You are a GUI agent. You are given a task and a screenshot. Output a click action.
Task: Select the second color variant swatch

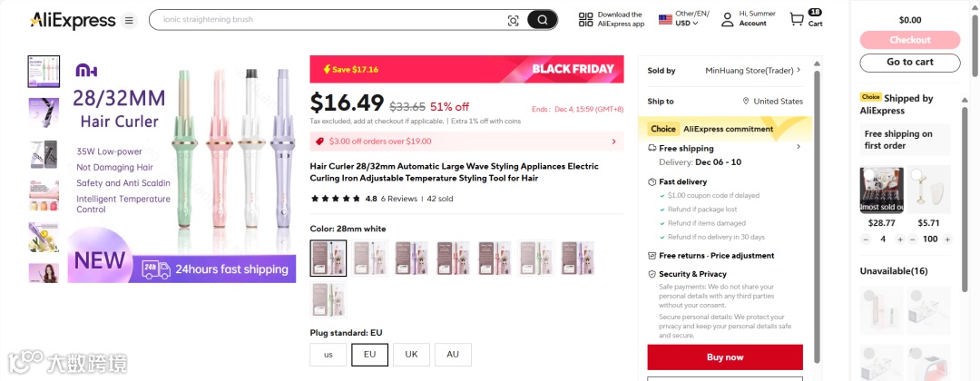coord(370,258)
